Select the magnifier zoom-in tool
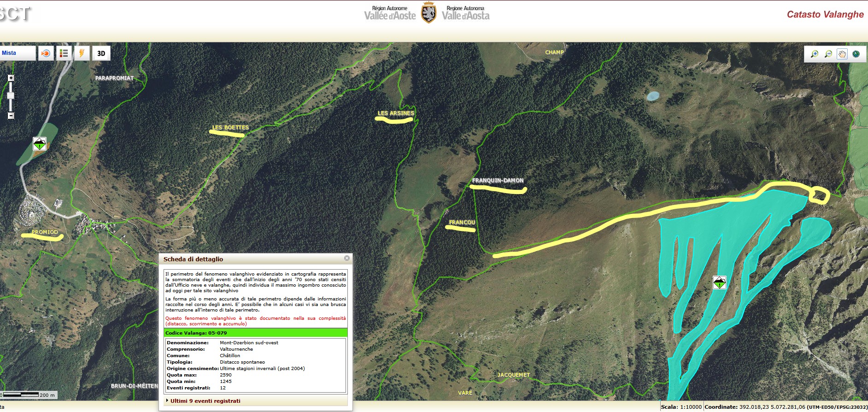Screen dimensions: 868x412 click(814, 54)
